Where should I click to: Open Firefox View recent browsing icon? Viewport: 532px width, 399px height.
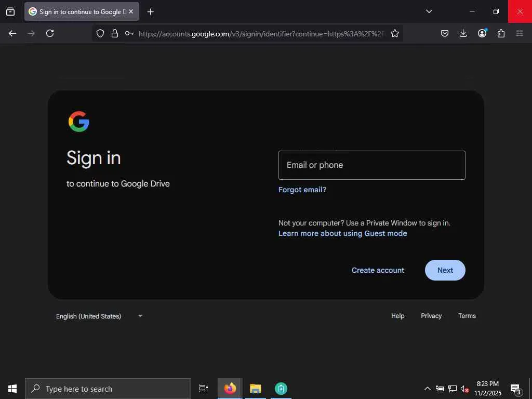pyautogui.click(x=10, y=11)
